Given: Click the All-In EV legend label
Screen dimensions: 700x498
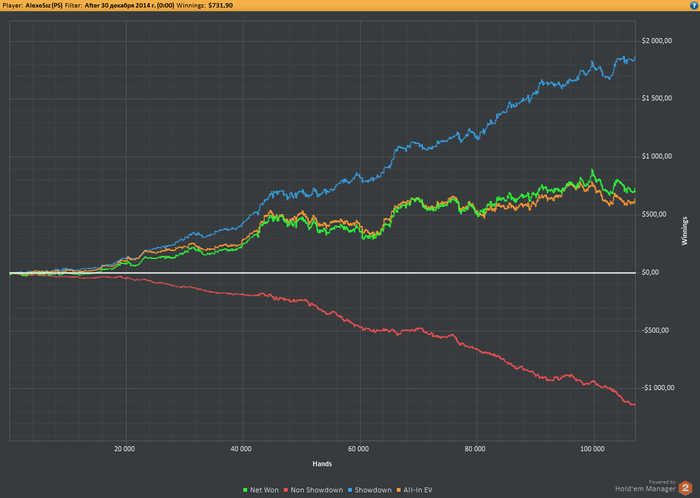Looking at the screenshot, I should point(418,490).
